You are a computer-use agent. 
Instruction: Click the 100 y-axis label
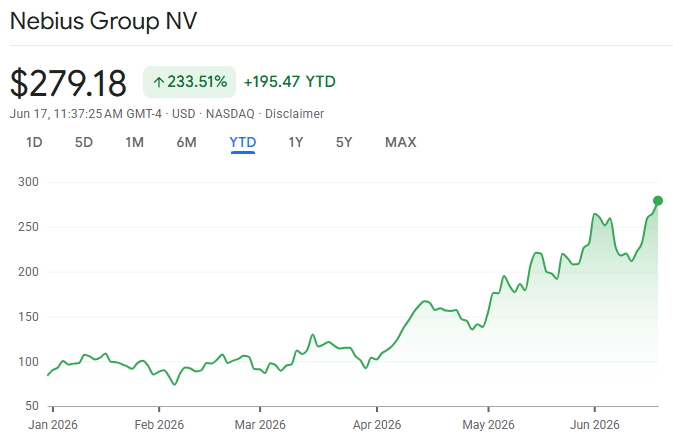28,362
